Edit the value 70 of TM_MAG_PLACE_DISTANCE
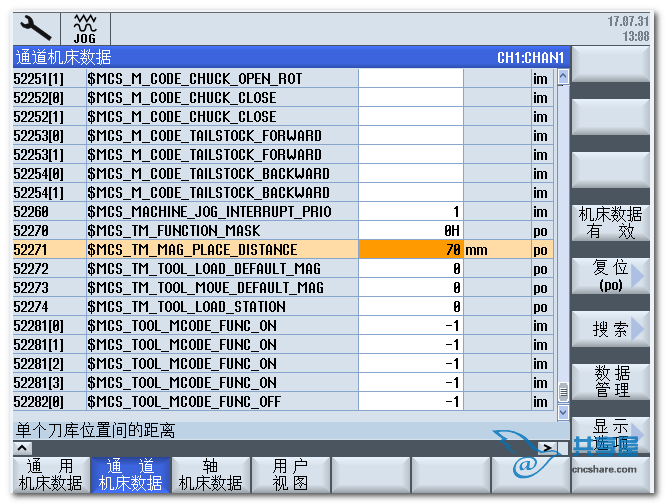The height and width of the screenshot is (504, 665). [410, 250]
